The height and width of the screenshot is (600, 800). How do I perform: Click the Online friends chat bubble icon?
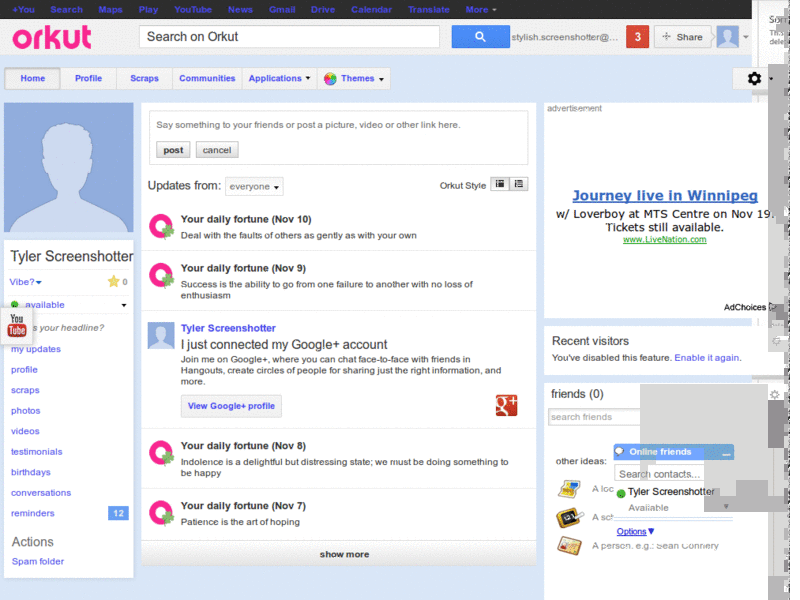[619, 452]
